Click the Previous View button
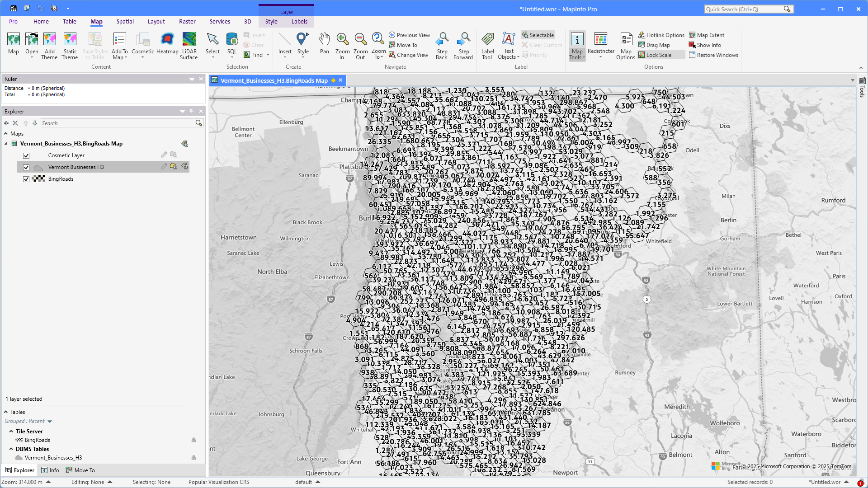 409,35
